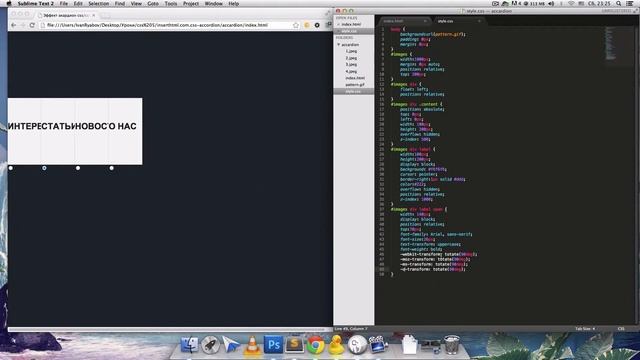640x360 pixels.
Task: Bookmark the page with the star icon
Action: pyautogui.click(x=296, y=25)
